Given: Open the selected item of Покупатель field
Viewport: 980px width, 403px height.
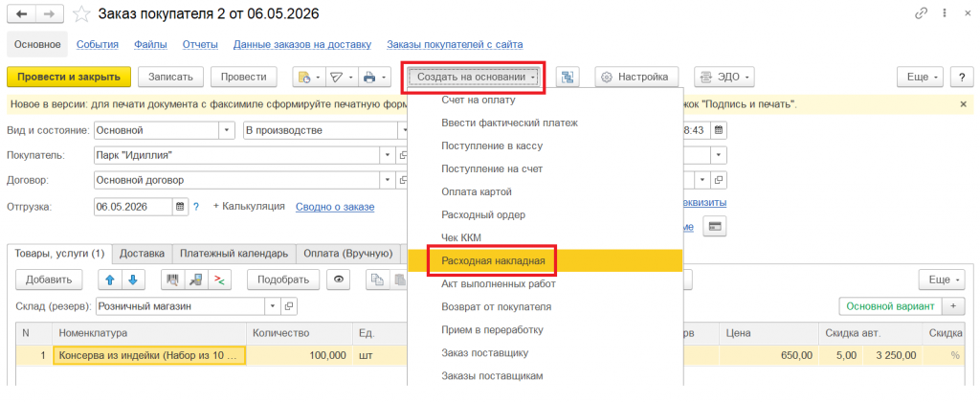Looking at the screenshot, I should (x=403, y=155).
